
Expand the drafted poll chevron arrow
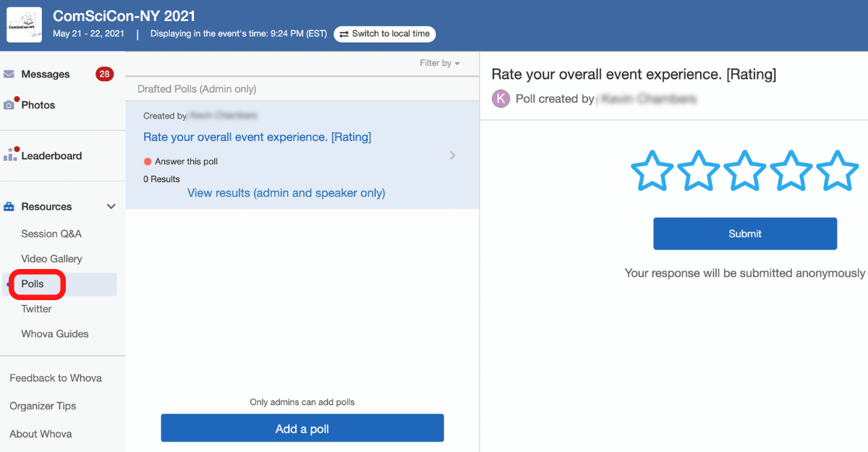(453, 155)
